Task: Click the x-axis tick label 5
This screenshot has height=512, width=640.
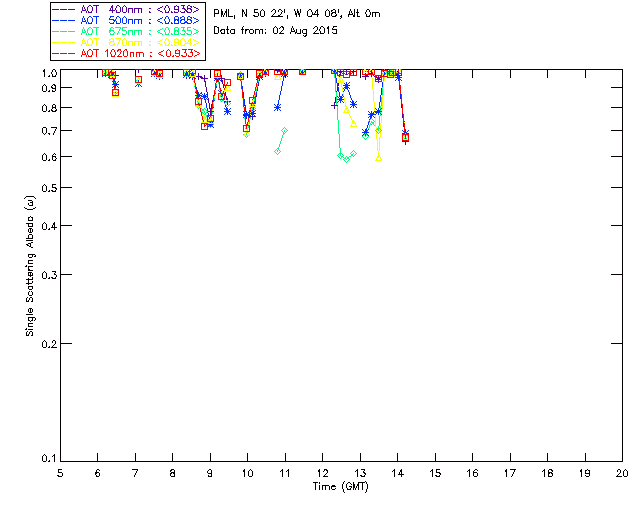Action: [60, 473]
